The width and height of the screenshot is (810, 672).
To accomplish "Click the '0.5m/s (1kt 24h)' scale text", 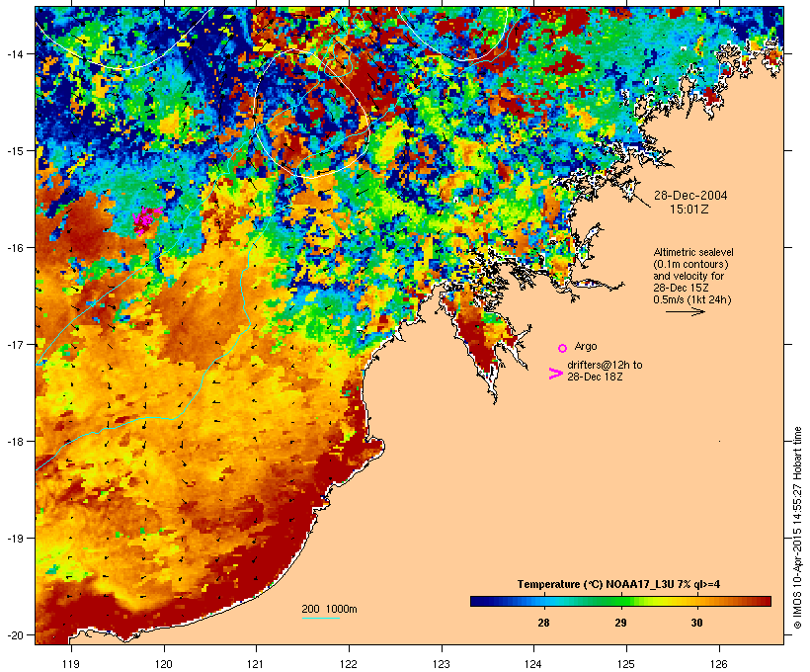I will pyautogui.click(x=692, y=299).
